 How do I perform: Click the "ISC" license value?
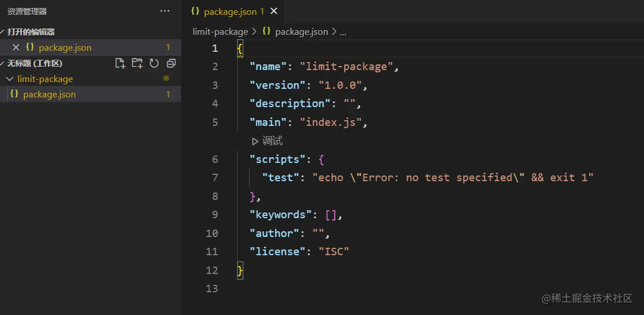point(334,251)
